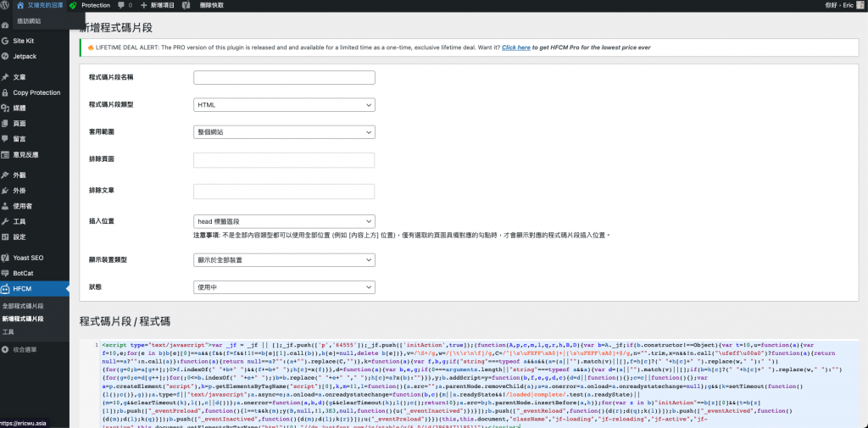
Task: Click 刪除快取 in the admin bar
Action: [212, 5]
